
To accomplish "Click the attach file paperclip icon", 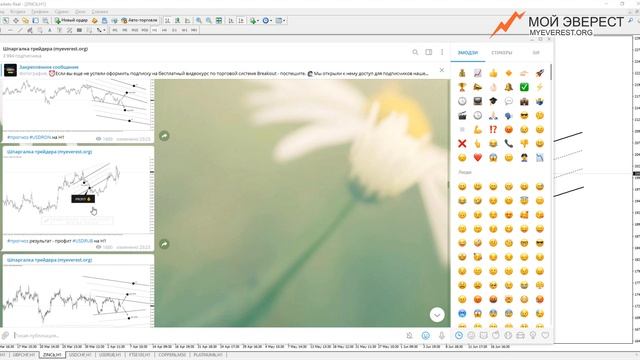I will [x=5, y=336].
